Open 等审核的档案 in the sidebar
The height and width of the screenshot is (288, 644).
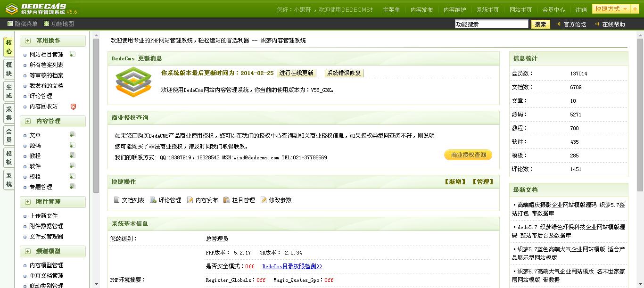point(46,75)
